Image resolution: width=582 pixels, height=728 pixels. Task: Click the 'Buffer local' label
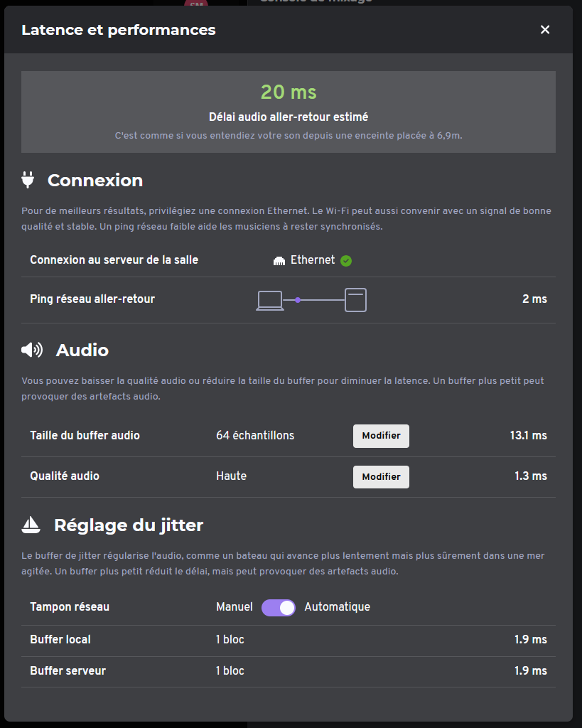pos(60,639)
